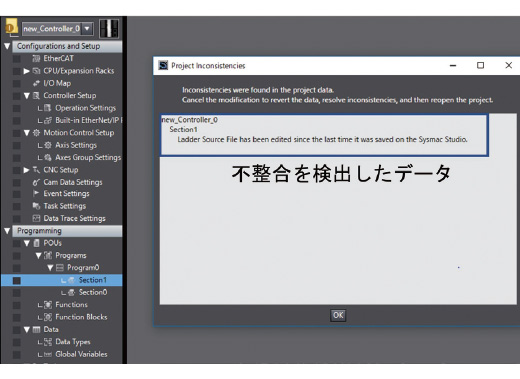Select the EtherCAT tree item label

point(58,59)
